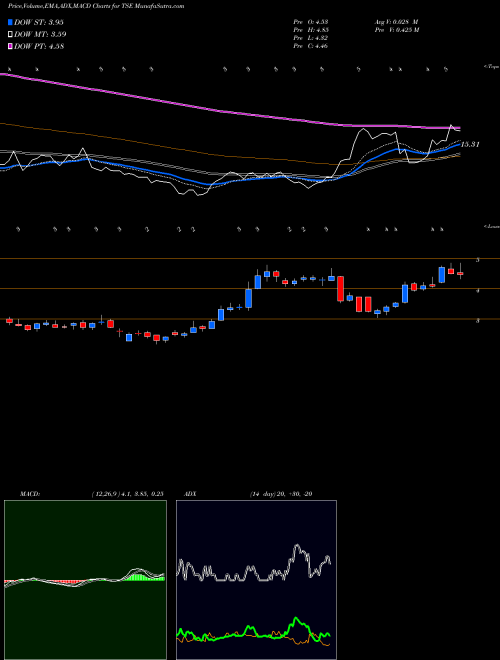Click the chart title mentioning MunafaSutra.com
The image size is (500, 660).
pyautogui.click(x=96, y=6)
